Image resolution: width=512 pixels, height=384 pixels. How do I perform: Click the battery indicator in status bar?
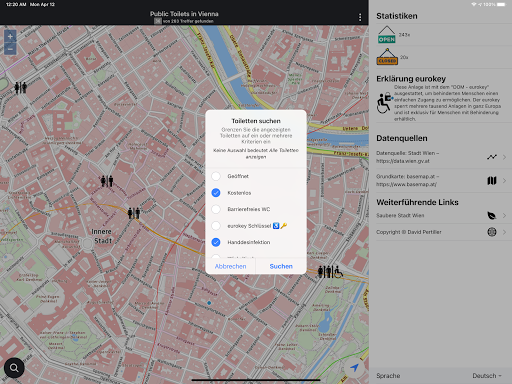click(x=501, y=4)
